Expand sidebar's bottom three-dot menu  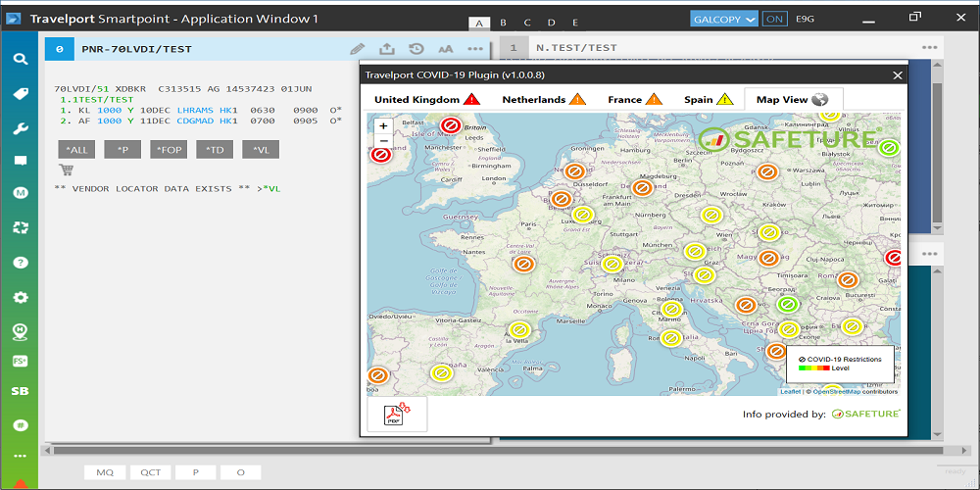[x=20, y=456]
